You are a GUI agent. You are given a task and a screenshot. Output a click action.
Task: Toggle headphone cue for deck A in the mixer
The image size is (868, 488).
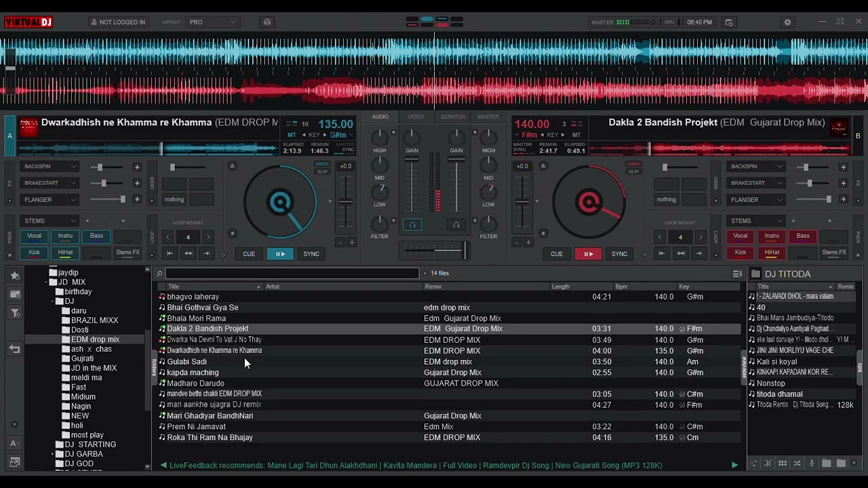pos(412,225)
